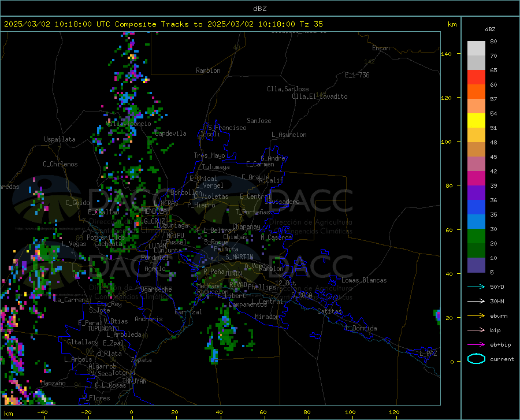
Task: Click the magenta 42 dBZ legend swatch
Action: coord(476,179)
